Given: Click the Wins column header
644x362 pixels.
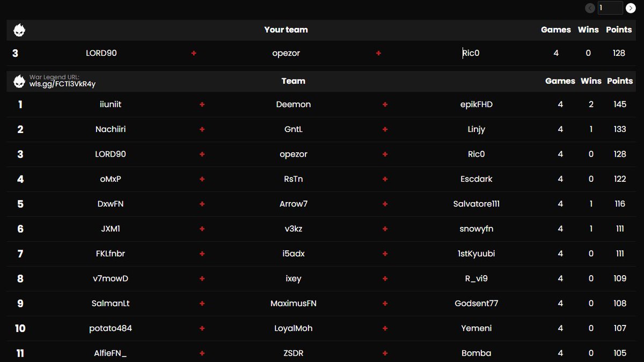Looking at the screenshot, I should [x=591, y=80].
